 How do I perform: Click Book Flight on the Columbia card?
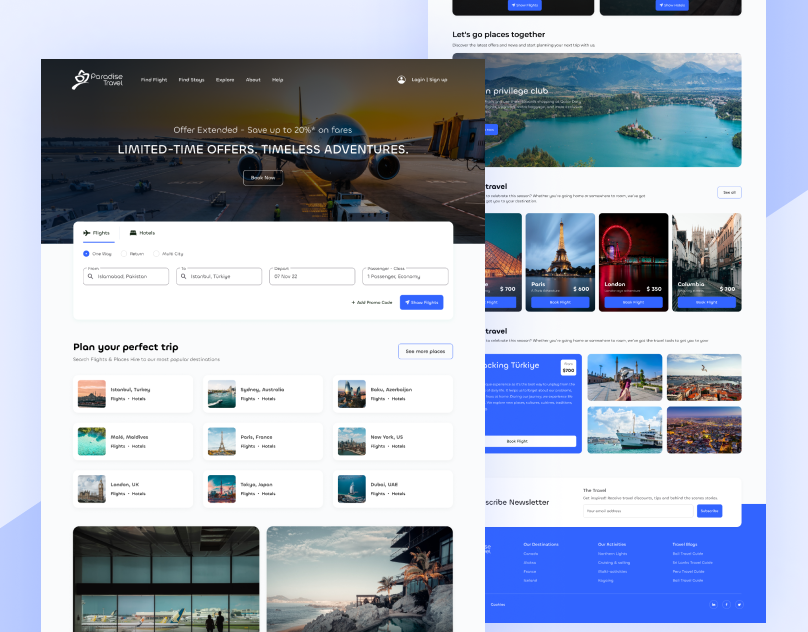point(706,303)
